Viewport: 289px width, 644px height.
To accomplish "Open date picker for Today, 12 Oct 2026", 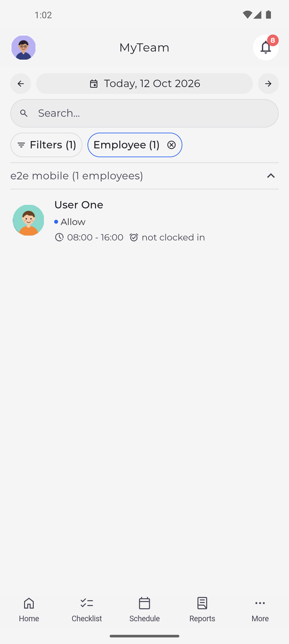I will [144, 84].
